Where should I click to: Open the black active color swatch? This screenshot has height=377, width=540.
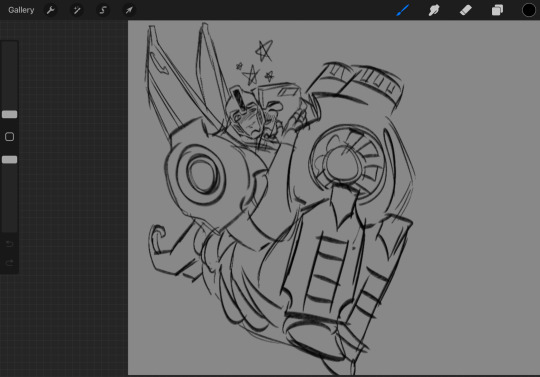coord(529,10)
